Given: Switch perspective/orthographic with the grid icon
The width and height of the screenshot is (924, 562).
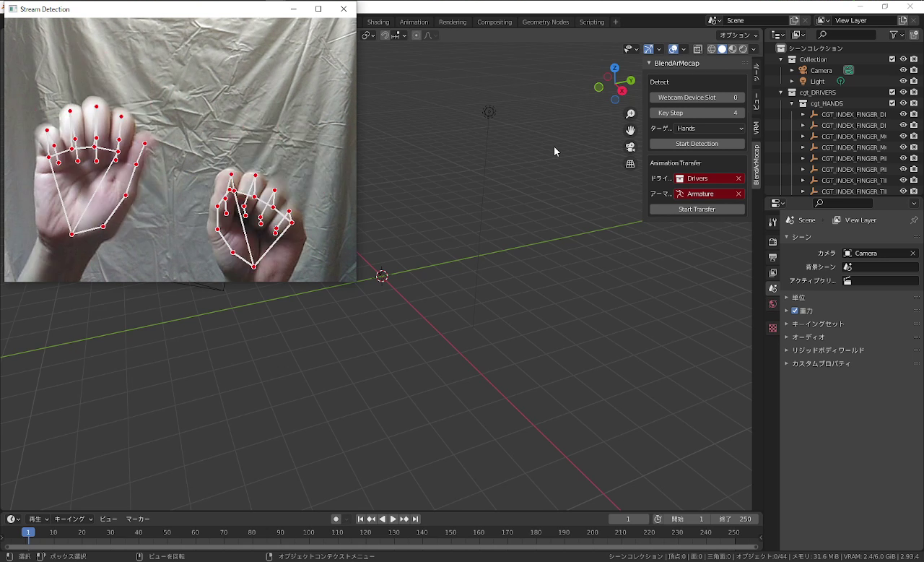Looking at the screenshot, I should (x=630, y=164).
